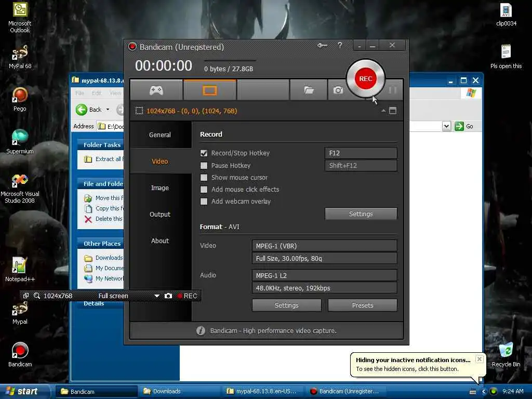Click camera icon on the recording bar
This screenshot has height=399, width=532.
168,296
